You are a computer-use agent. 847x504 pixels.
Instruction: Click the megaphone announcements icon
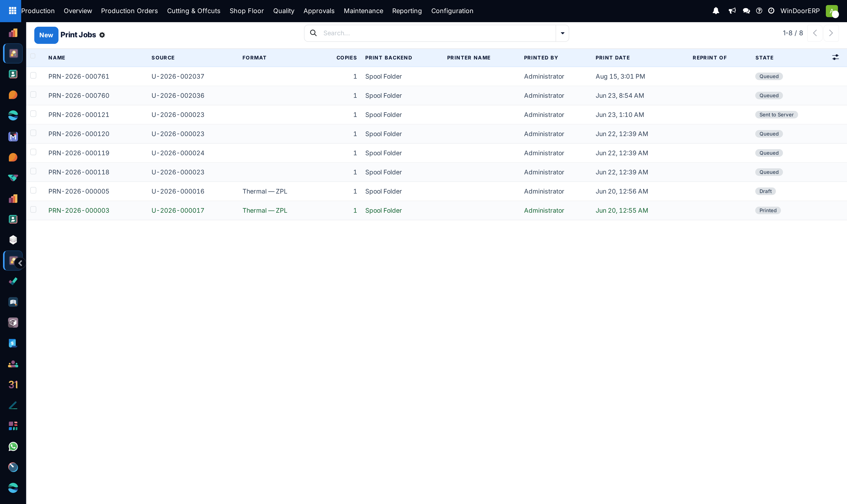(732, 11)
